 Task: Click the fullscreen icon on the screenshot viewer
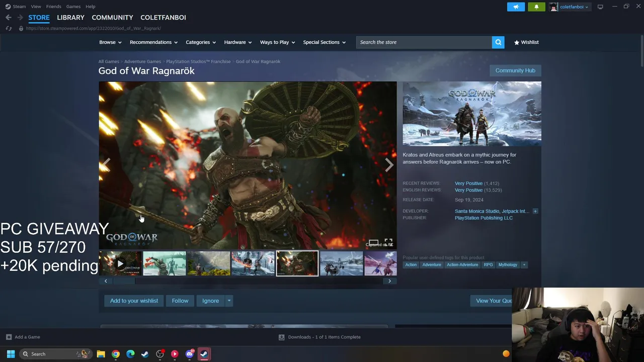[388, 242]
